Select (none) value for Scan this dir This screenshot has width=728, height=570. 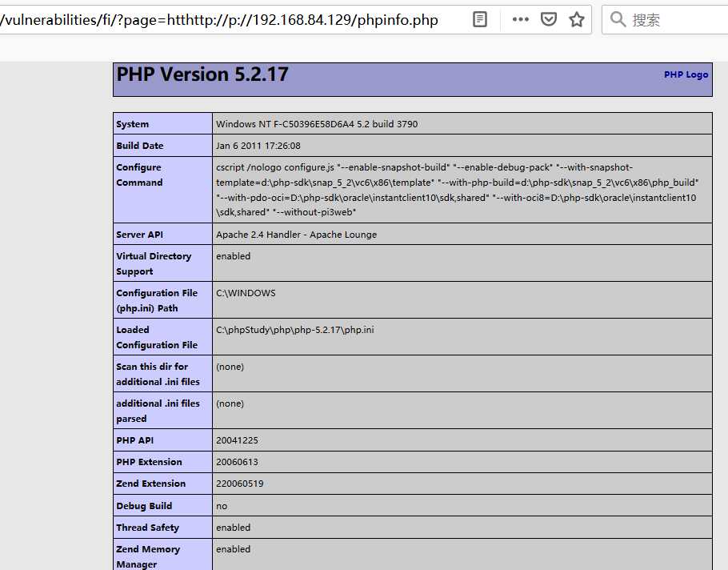(230, 367)
